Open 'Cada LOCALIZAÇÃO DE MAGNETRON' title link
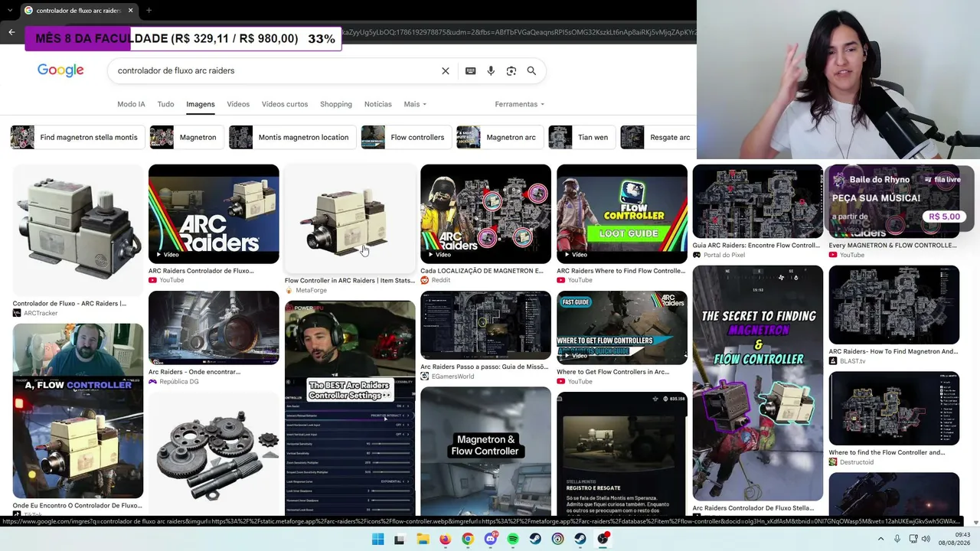The width and height of the screenshot is (980, 551). point(482,271)
